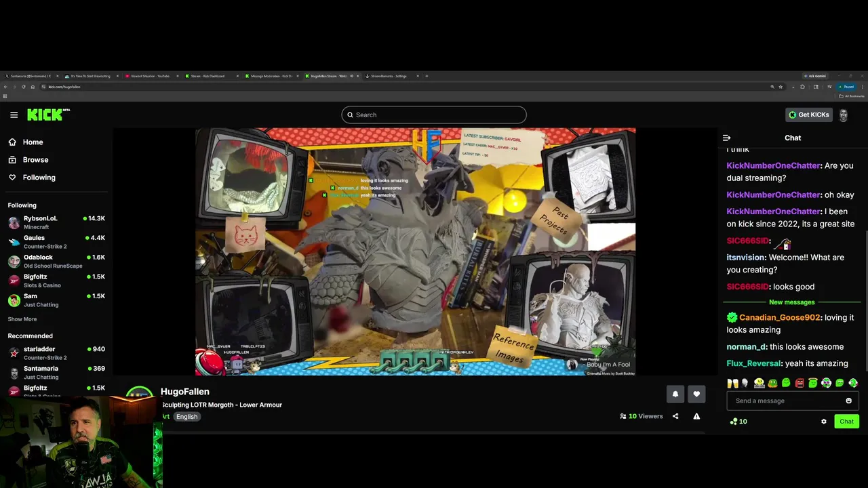868x488 pixels.
Task: Click browser home button
Action: [33, 87]
